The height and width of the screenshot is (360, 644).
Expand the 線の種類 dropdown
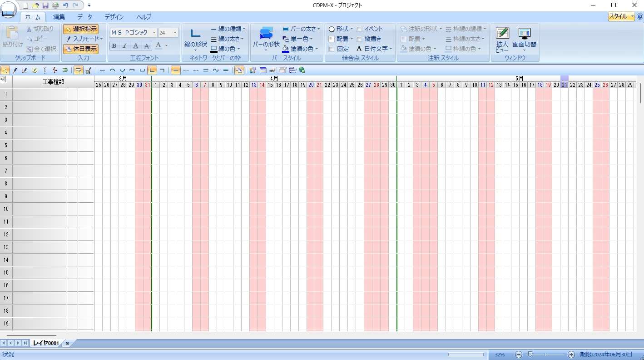coord(228,29)
